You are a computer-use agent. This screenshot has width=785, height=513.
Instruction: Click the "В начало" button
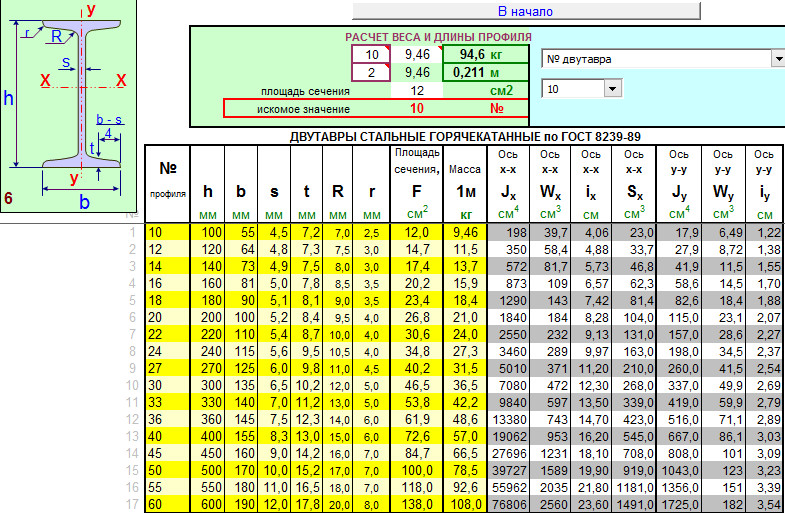[526, 11]
